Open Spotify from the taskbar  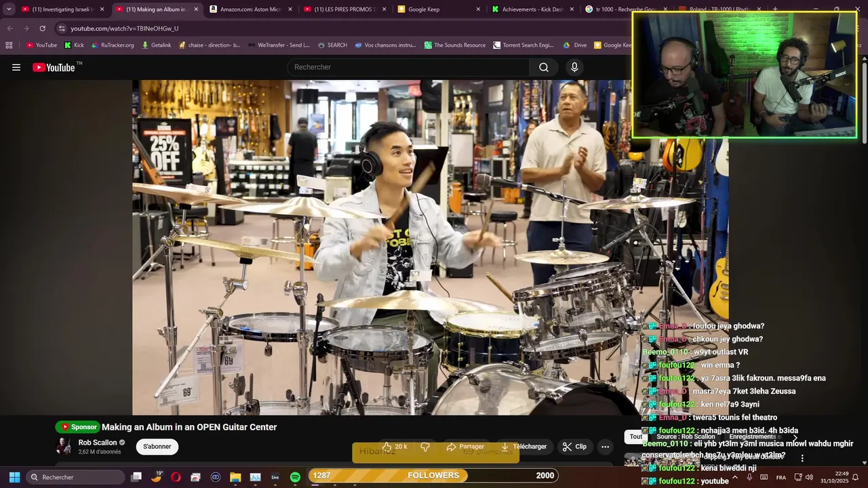(295, 477)
